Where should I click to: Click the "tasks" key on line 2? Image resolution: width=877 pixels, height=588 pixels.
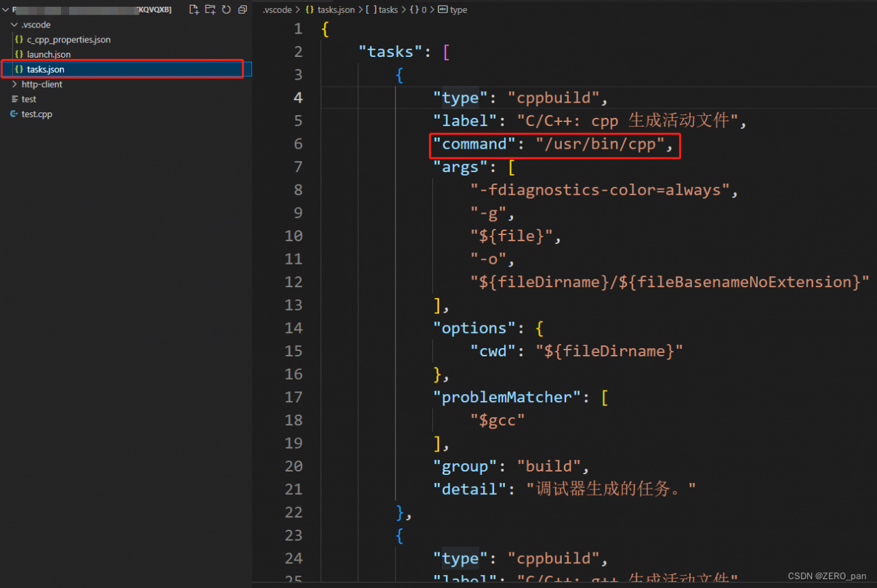(x=391, y=52)
